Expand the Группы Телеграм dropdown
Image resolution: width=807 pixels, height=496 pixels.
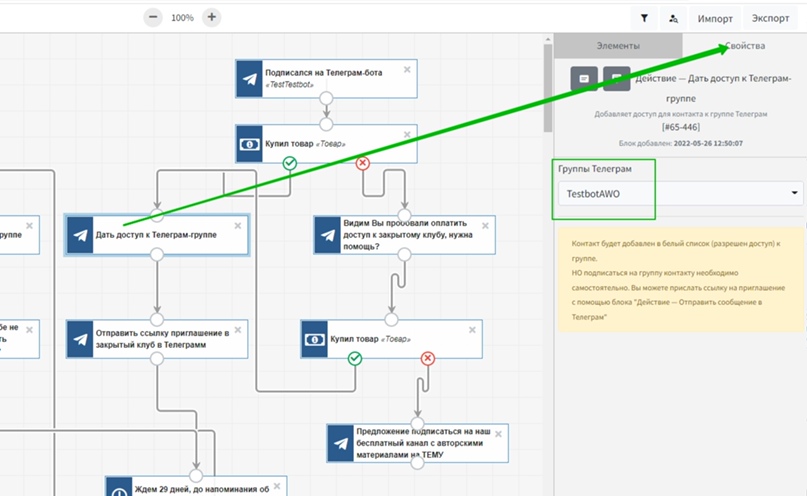tap(680, 193)
